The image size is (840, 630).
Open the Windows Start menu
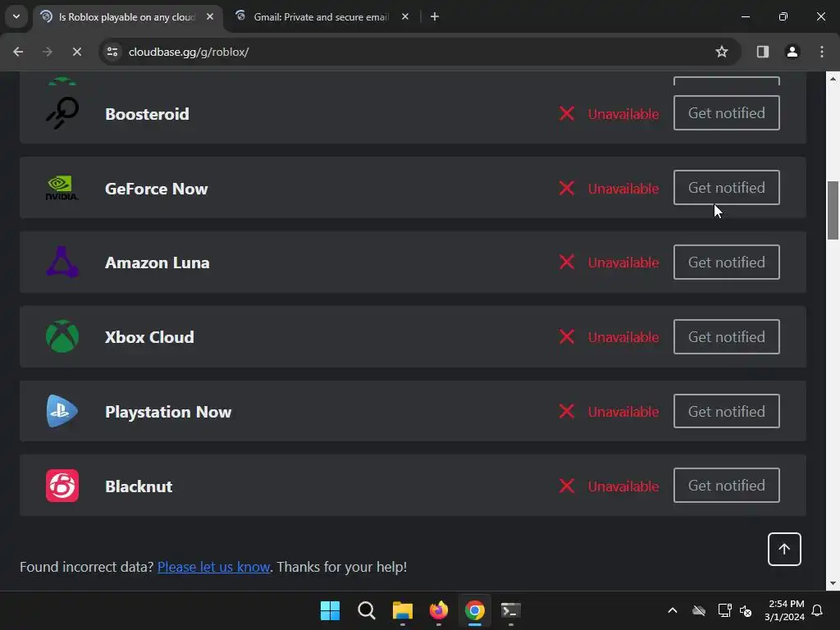(330, 610)
